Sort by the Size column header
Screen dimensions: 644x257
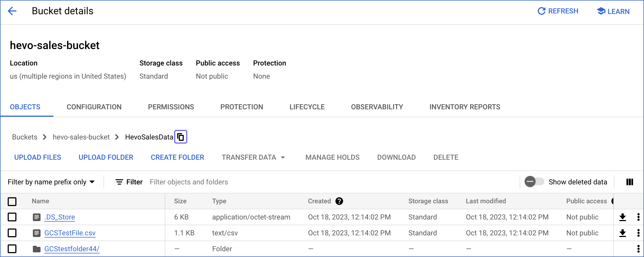click(x=180, y=201)
